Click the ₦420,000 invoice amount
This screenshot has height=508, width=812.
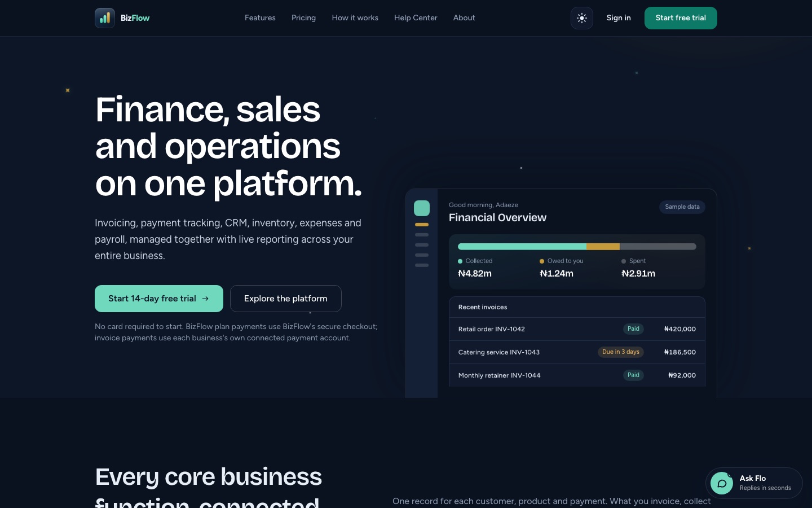[x=680, y=329]
